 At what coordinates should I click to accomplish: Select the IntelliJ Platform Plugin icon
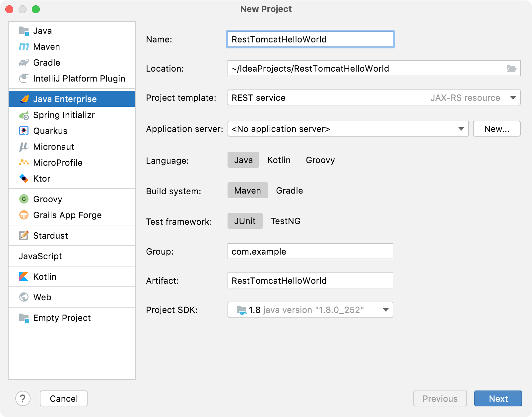click(24, 78)
